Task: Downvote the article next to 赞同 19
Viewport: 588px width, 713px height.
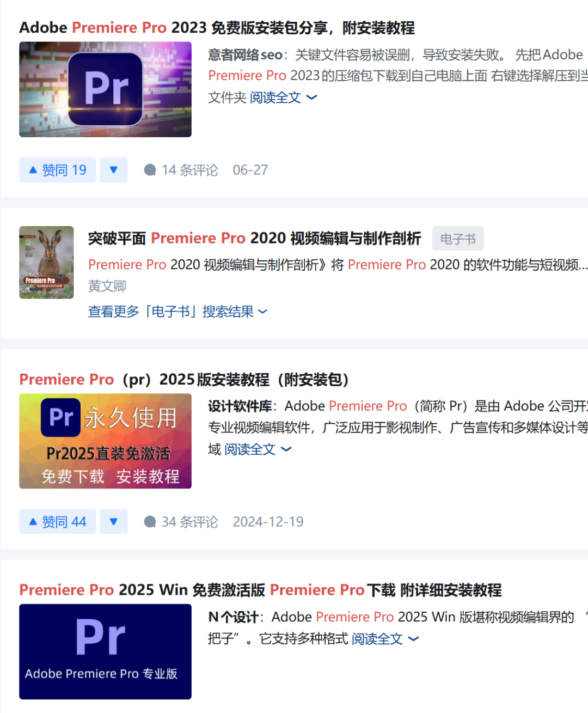Action: (x=114, y=170)
